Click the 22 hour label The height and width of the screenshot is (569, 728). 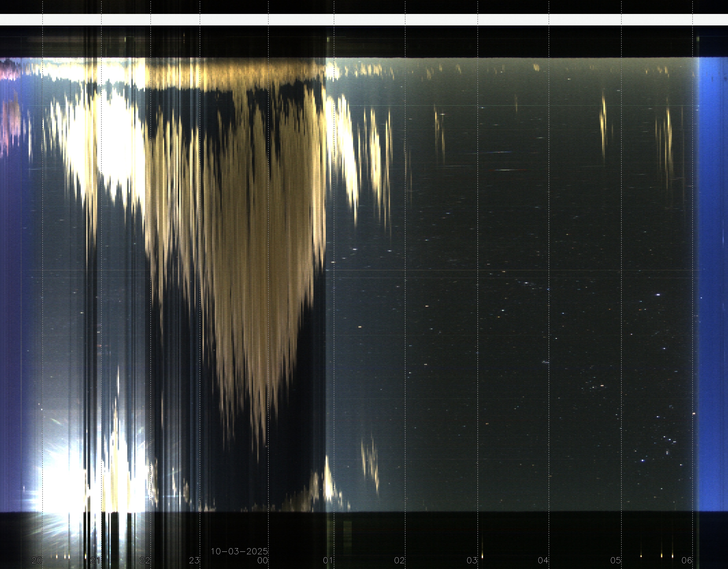point(145,560)
